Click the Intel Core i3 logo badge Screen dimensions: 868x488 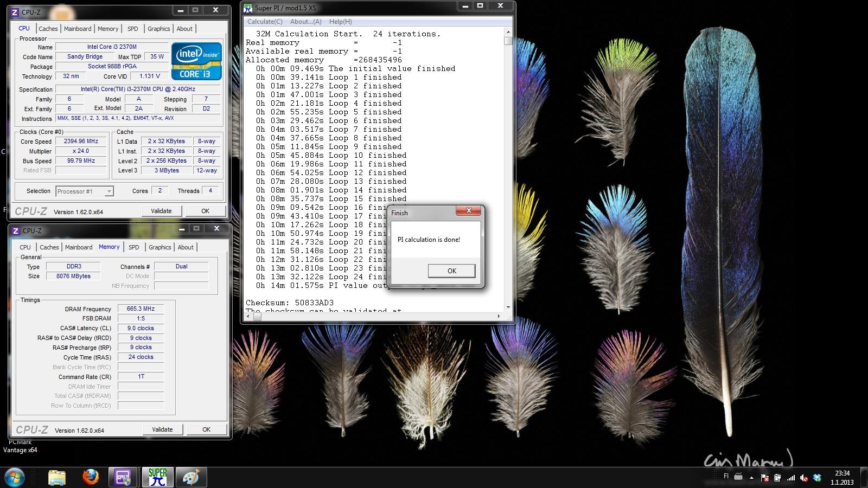point(196,61)
